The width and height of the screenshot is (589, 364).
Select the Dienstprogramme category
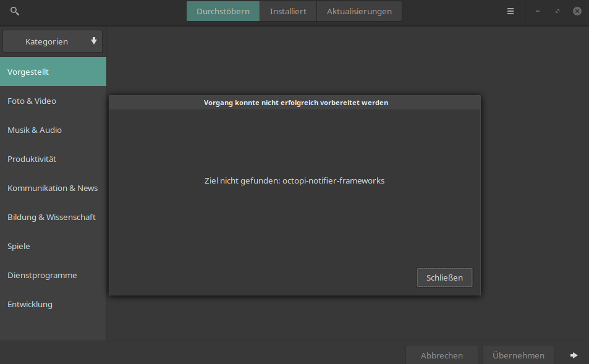(53, 275)
